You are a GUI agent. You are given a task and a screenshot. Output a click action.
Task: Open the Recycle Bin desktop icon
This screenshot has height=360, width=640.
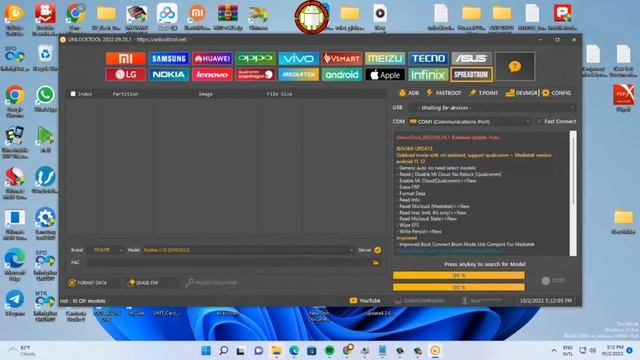[45, 58]
